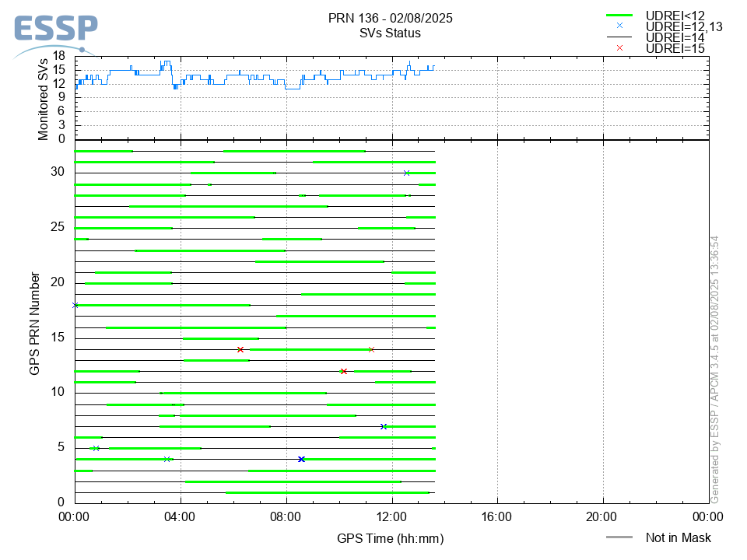This screenshot has height=560, width=747.
Task: Click the blue X marker on PRN 5 row
Action: tap(96, 448)
